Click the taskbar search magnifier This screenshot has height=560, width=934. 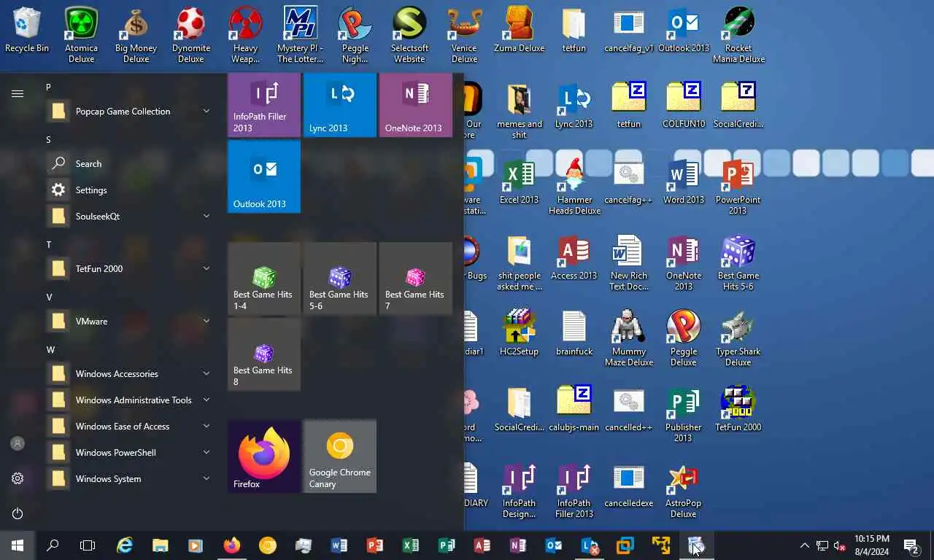click(53, 545)
